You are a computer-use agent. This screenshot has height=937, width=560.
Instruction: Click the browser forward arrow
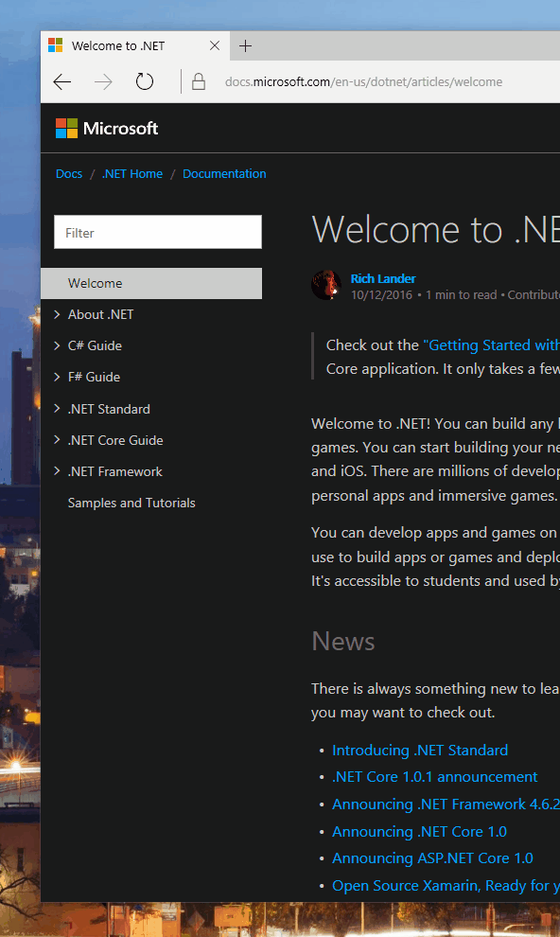coord(103,81)
